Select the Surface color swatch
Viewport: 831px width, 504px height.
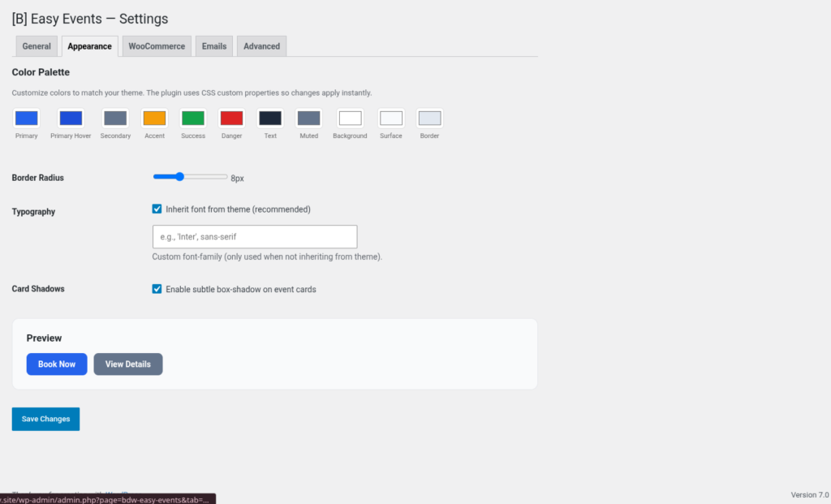click(x=391, y=118)
